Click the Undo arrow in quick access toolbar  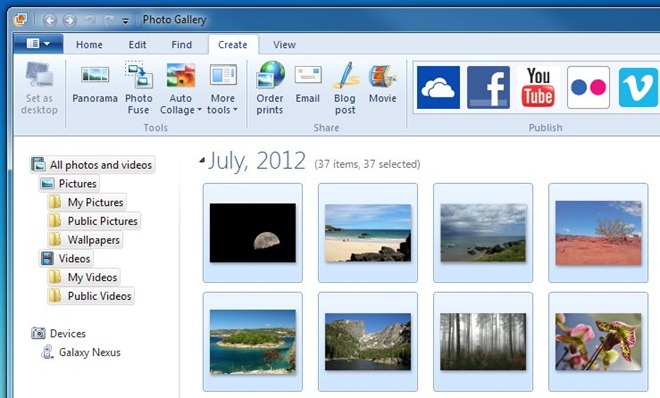(89, 20)
